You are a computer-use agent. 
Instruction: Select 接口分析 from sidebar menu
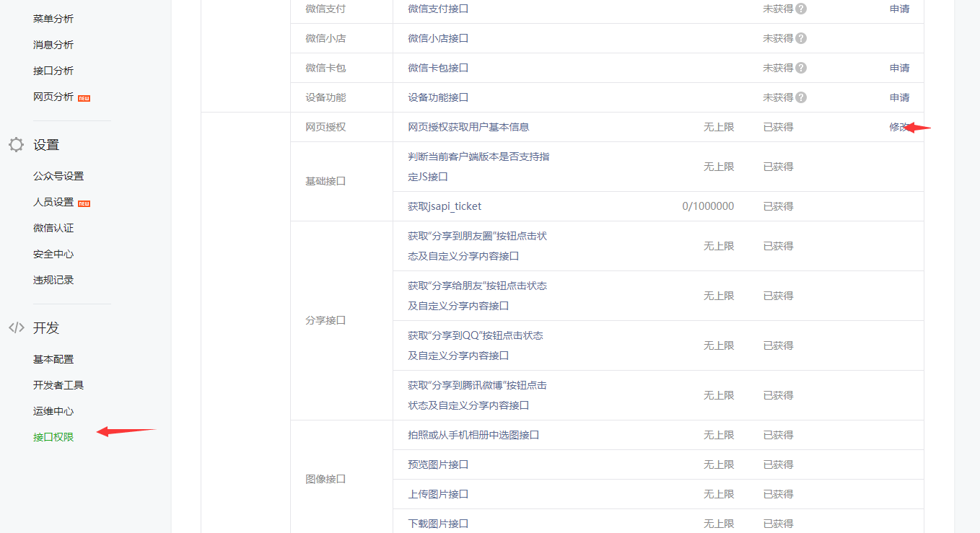point(53,71)
